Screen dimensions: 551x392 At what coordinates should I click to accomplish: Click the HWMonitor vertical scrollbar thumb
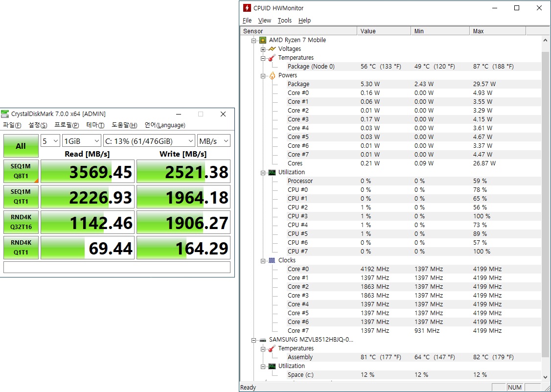pyautogui.click(x=545, y=204)
